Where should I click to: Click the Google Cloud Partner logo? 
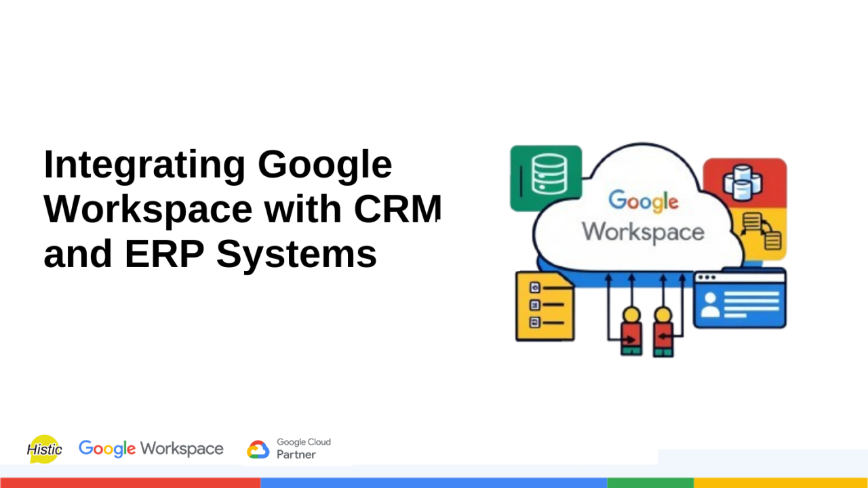tap(289, 449)
